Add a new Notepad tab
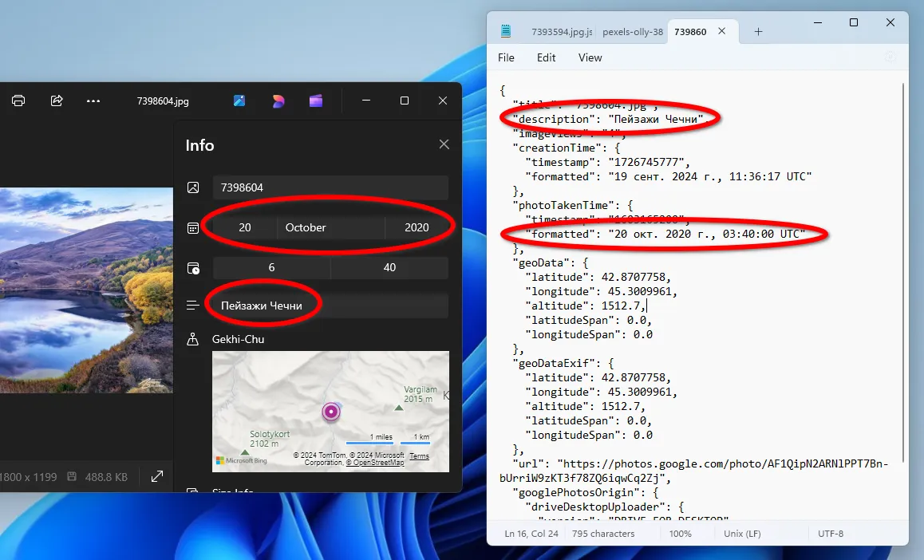924x560 pixels. click(x=758, y=32)
